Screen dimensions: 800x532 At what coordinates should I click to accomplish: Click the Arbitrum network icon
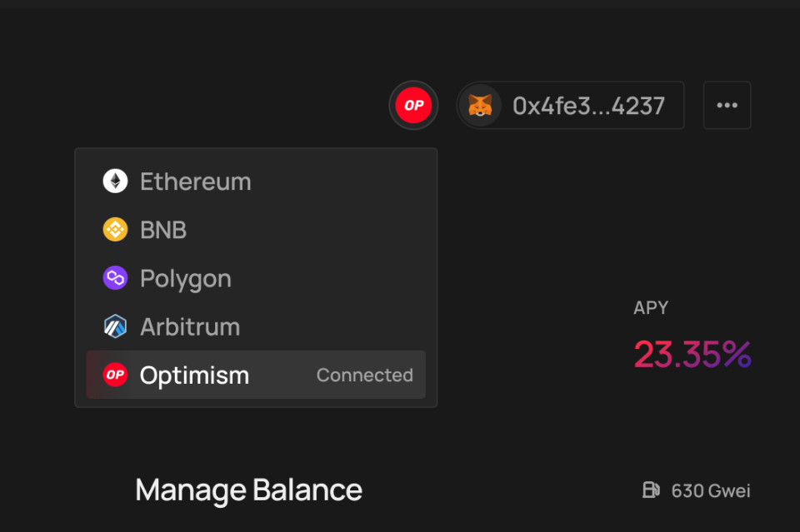click(114, 326)
